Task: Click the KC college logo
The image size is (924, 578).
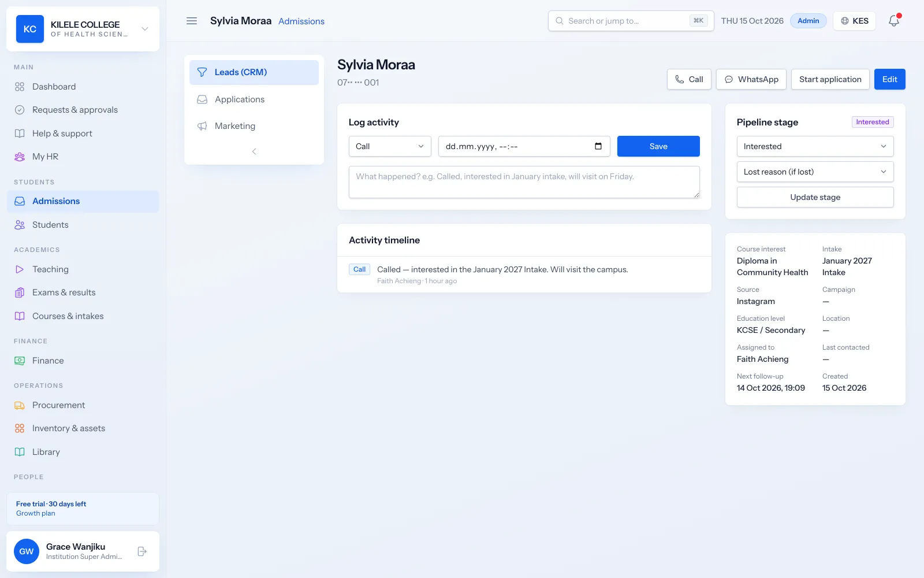Action: [x=30, y=29]
